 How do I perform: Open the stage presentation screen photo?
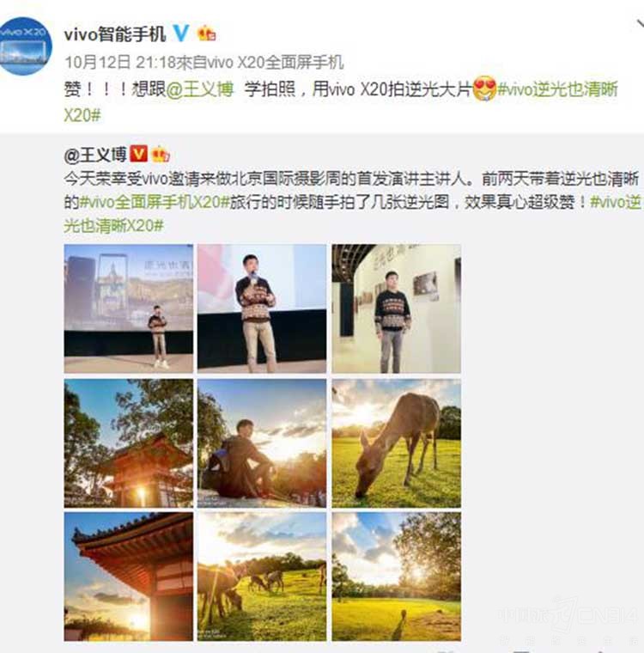coord(129,308)
